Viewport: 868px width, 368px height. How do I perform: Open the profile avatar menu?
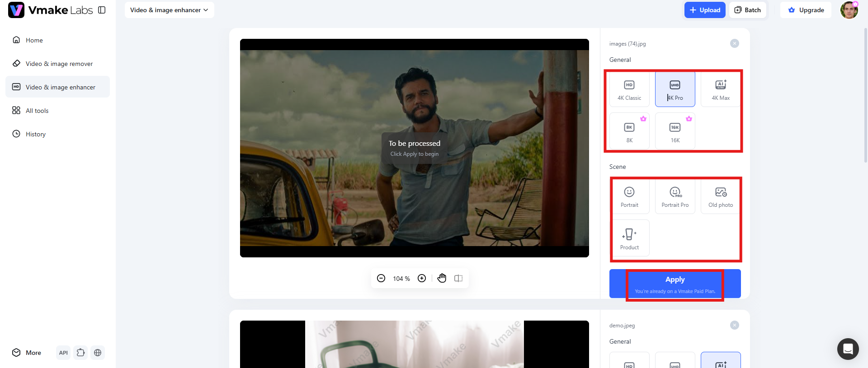pyautogui.click(x=849, y=10)
